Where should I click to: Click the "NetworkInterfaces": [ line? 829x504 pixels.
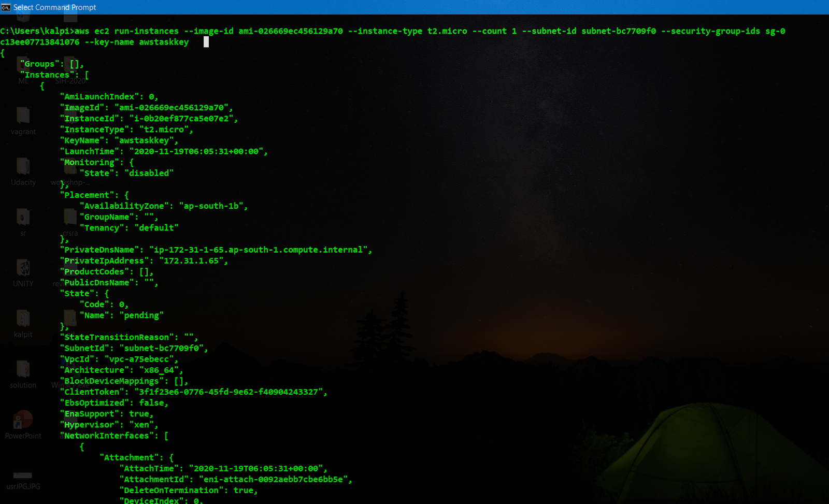[114, 436]
